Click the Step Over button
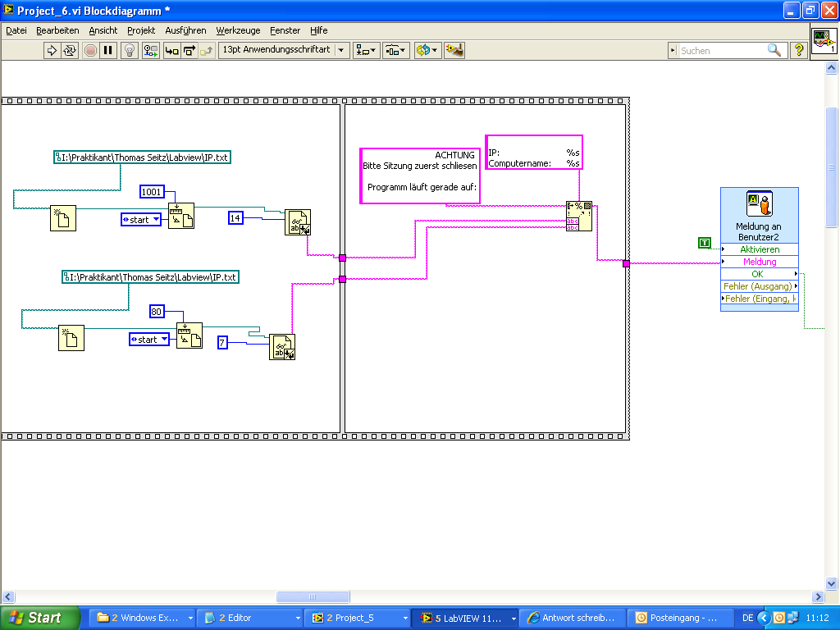 click(x=189, y=50)
